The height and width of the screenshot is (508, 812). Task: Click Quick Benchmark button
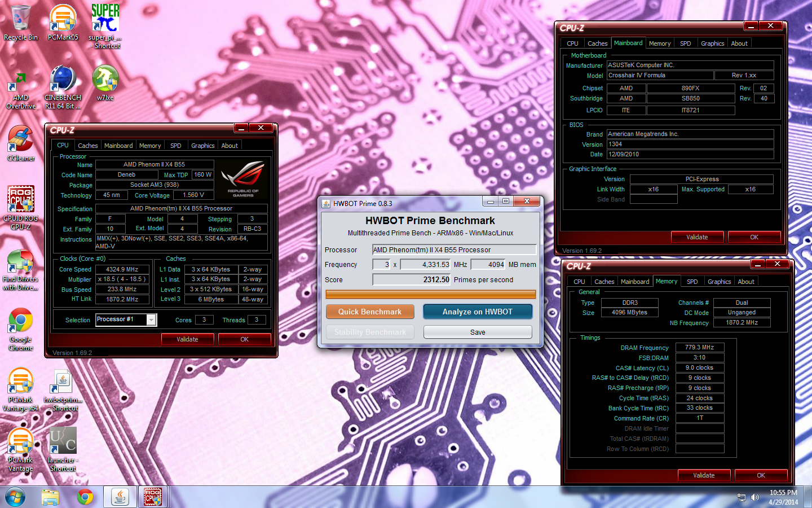[370, 312]
